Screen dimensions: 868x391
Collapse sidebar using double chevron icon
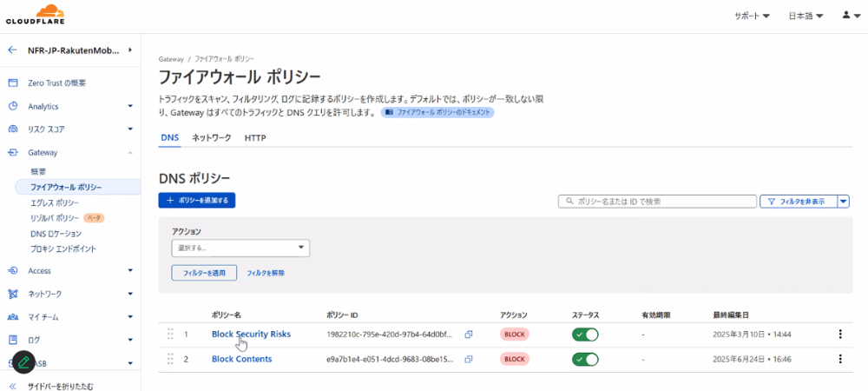point(13,386)
